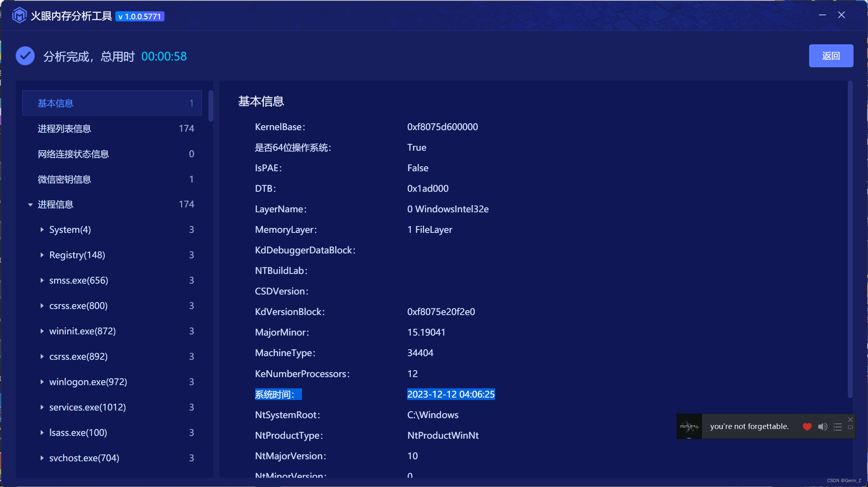Expand the lsass.exe(100) process node
The image size is (868, 487).
pos(42,433)
